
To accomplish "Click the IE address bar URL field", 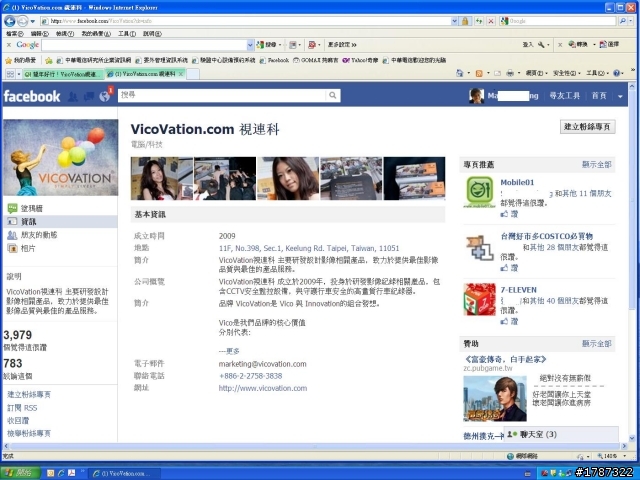I will [x=246, y=21].
